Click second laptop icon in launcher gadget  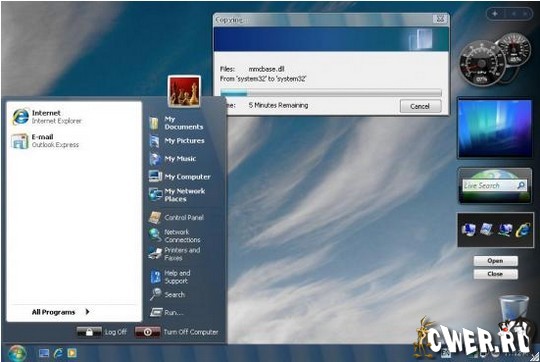tap(487, 229)
